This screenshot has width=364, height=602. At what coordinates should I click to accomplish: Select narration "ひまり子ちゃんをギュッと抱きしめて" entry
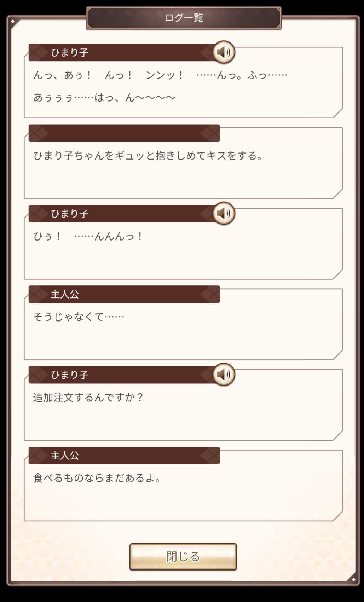pos(148,156)
